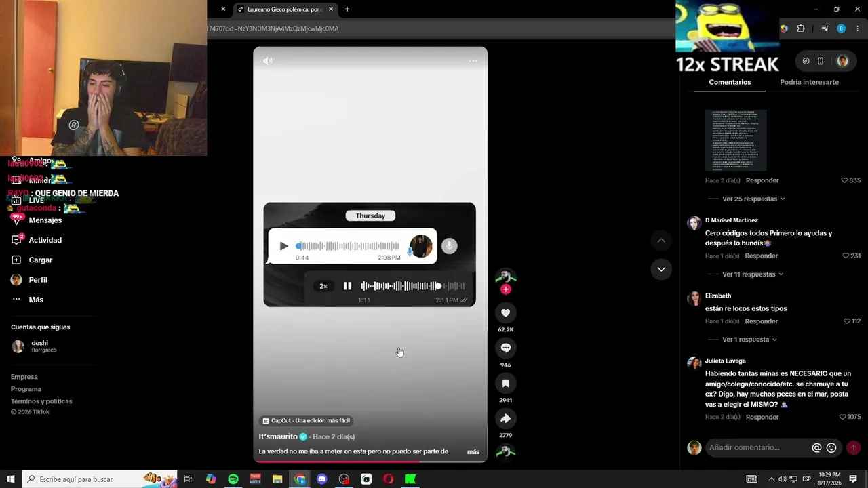Open the Chrome extensions puzzle icon
This screenshot has width=868, height=488.
click(801, 28)
